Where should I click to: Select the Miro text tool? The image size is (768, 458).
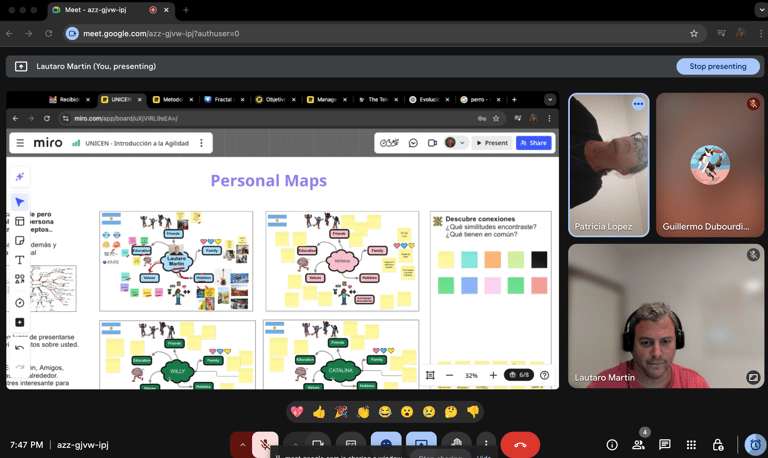tap(20, 260)
